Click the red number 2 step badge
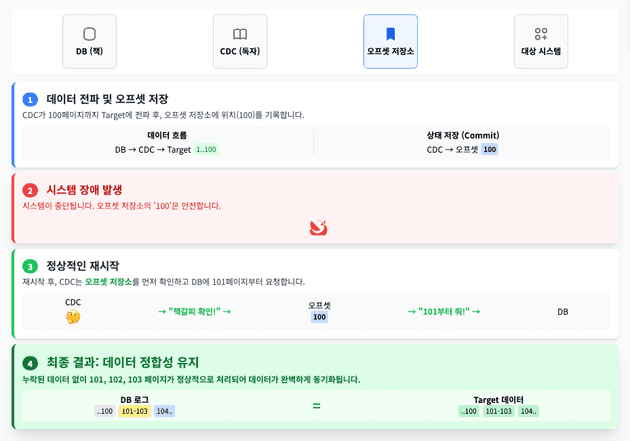 [30, 190]
